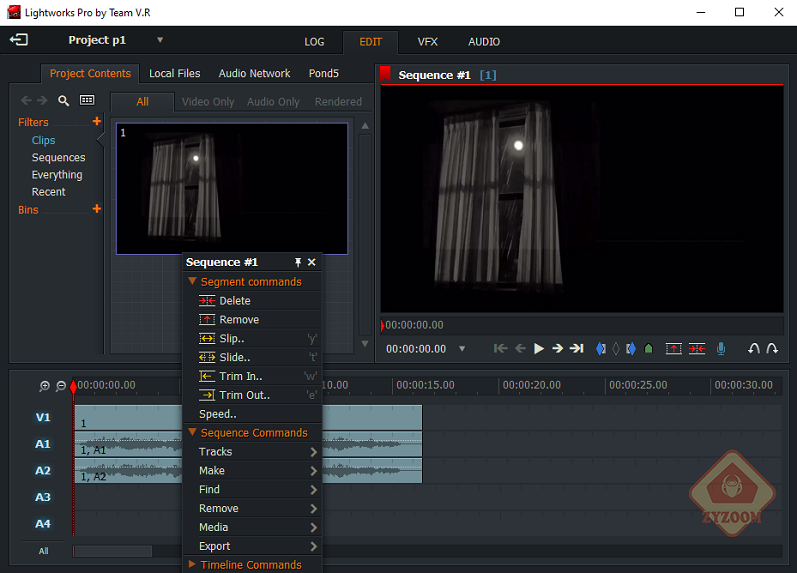Click the exit project icon at top left
This screenshot has width=797, height=573.
[19, 40]
